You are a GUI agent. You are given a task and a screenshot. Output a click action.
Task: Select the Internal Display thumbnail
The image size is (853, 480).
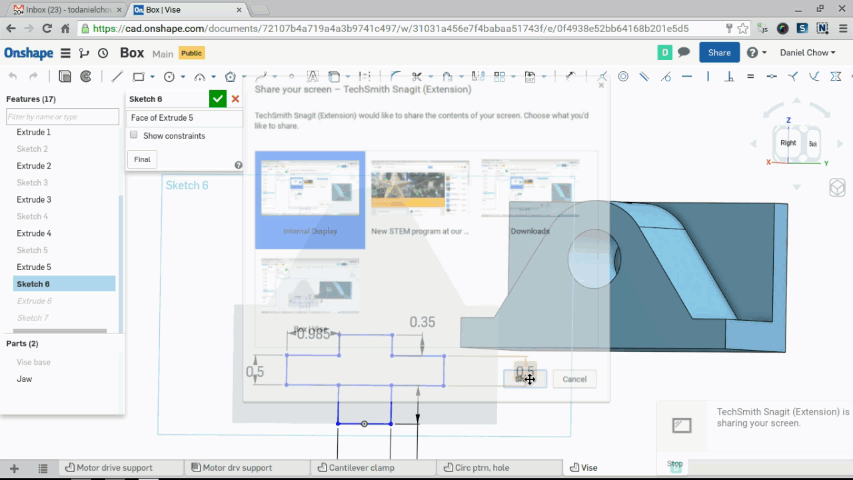pyautogui.click(x=310, y=200)
